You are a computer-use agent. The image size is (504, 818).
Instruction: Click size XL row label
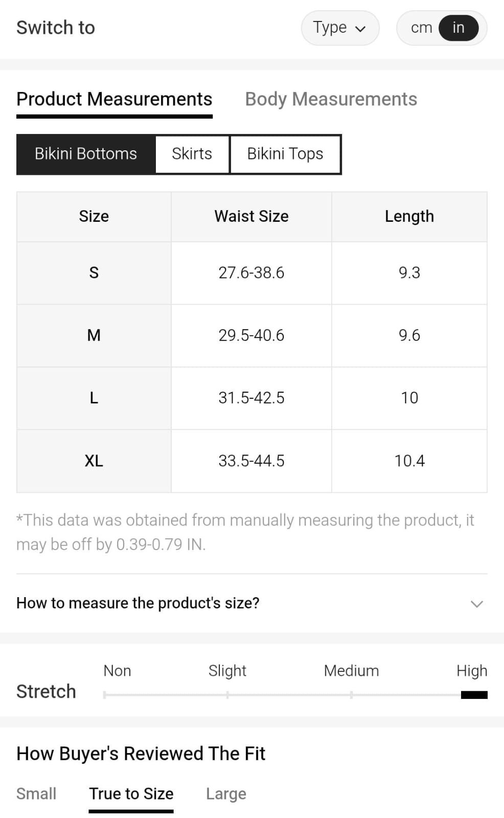pyautogui.click(x=94, y=461)
